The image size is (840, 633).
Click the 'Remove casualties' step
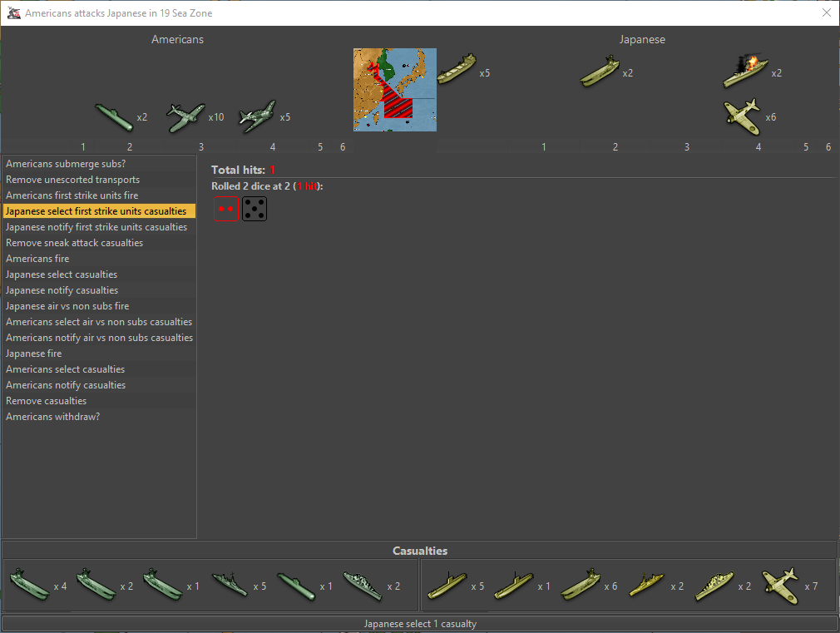(99, 401)
